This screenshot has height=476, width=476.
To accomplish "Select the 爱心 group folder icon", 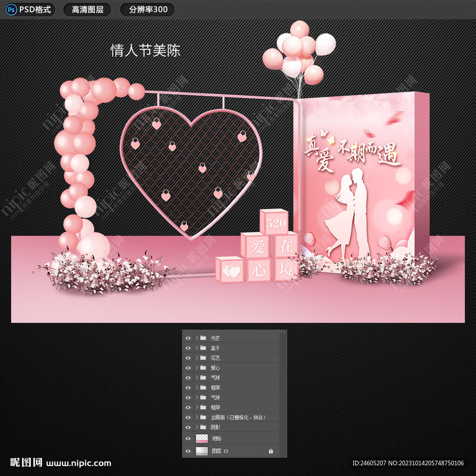I will click(x=203, y=368).
